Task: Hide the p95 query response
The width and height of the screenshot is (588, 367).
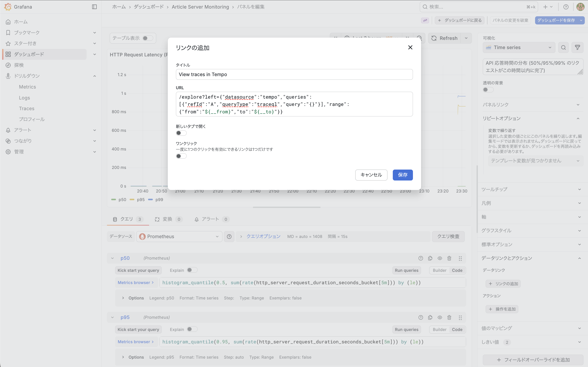Action: click(439, 317)
